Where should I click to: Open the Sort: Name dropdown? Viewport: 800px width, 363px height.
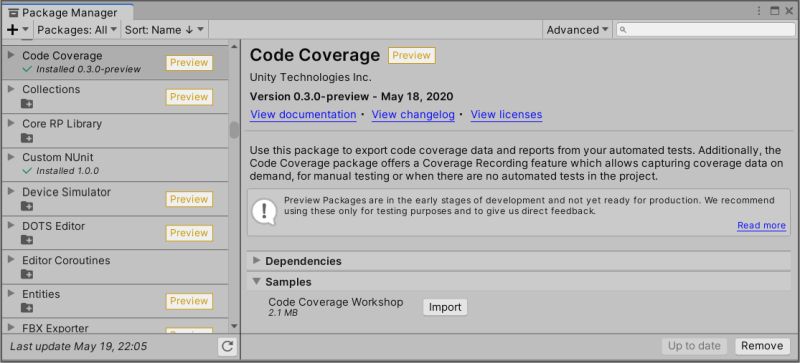coord(164,30)
